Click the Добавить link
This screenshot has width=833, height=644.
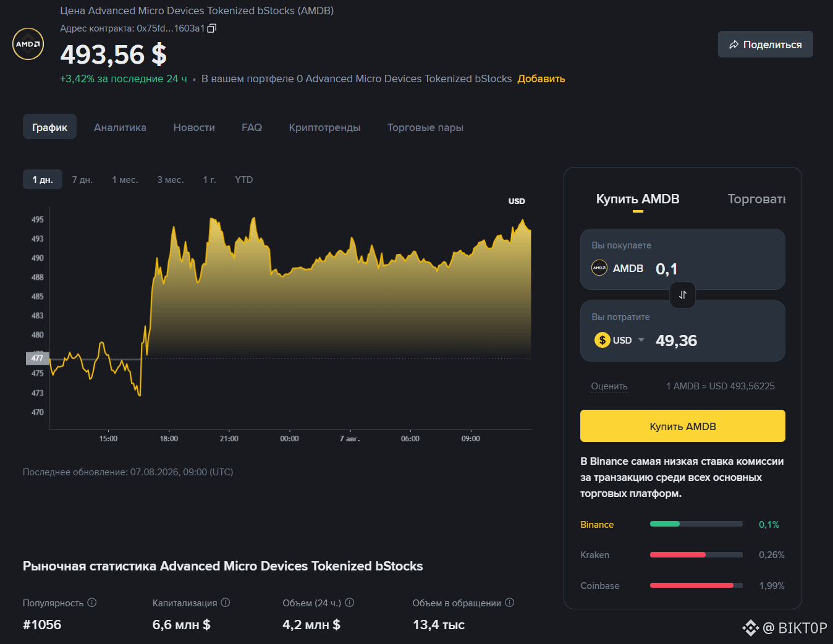click(x=541, y=78)
